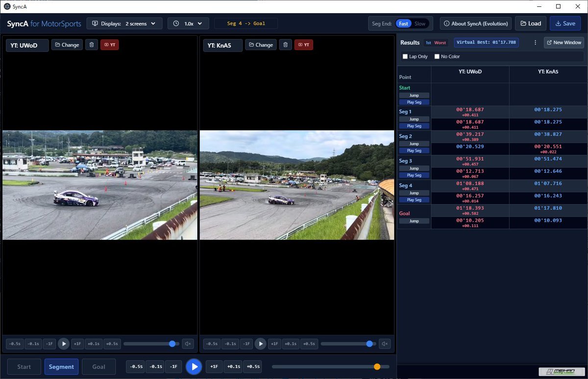The height and width of the screenshot is (379, 588).
Task: Step UWoD video back 0.1s
Action: (33, 344)
